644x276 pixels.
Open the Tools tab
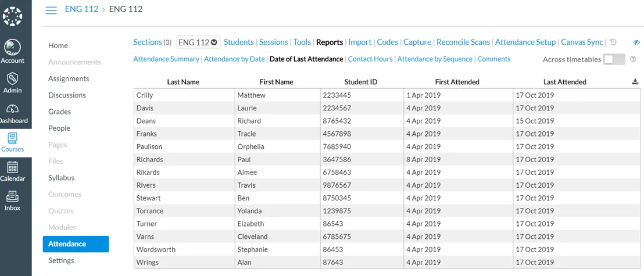coord(302,42)
